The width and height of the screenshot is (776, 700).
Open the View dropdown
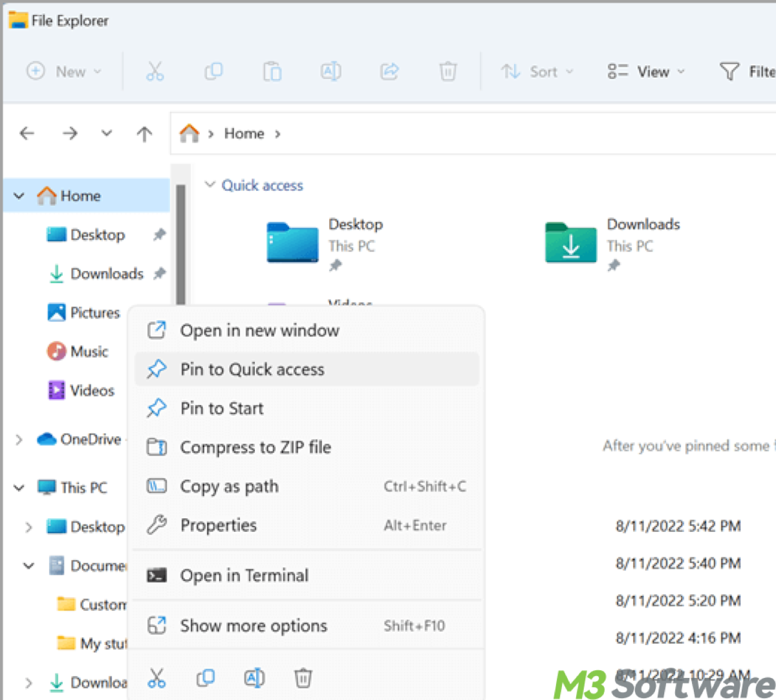645,71
